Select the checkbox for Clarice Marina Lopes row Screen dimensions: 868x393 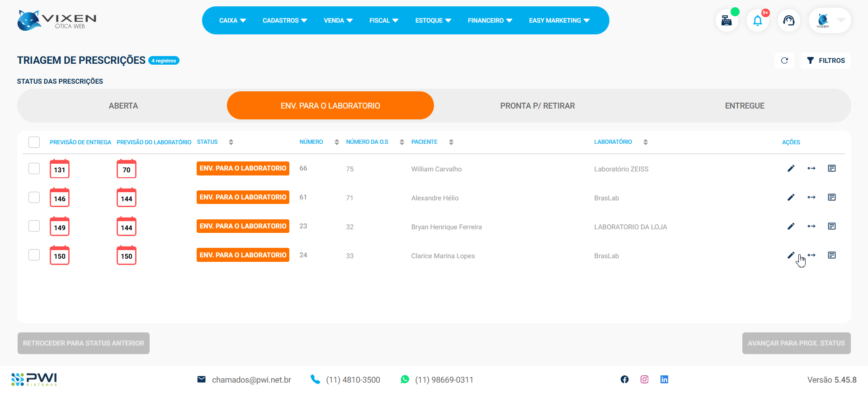(34, 255)
